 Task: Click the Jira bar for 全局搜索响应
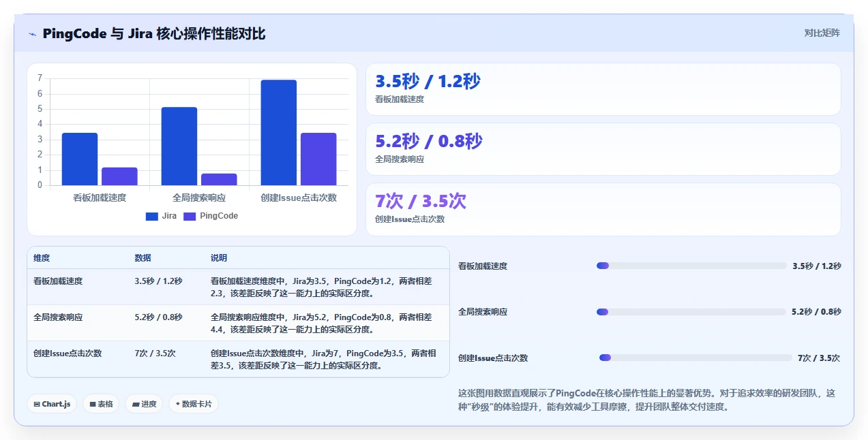pyautogui.click(x=179, y=146)
